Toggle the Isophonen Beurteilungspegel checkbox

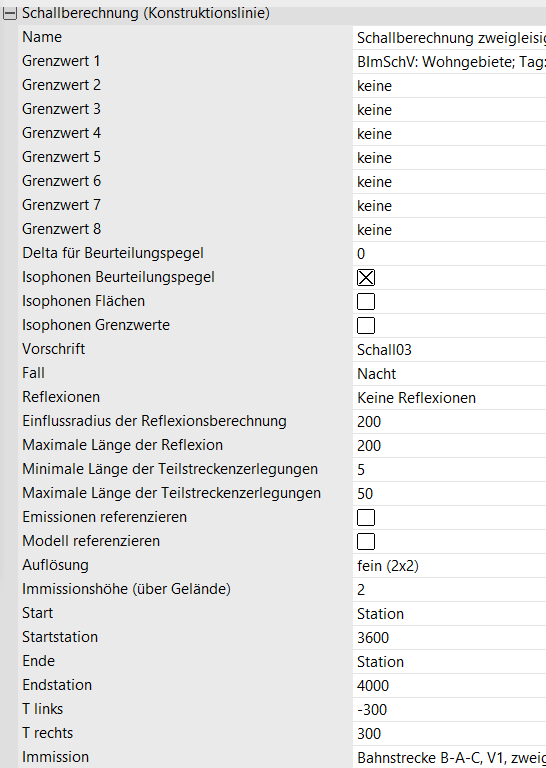tap(366, 278)
